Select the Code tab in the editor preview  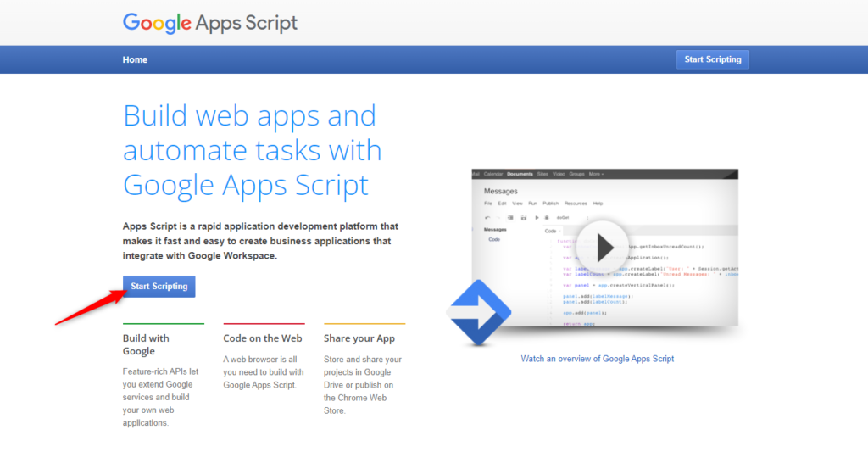(551, 231)
